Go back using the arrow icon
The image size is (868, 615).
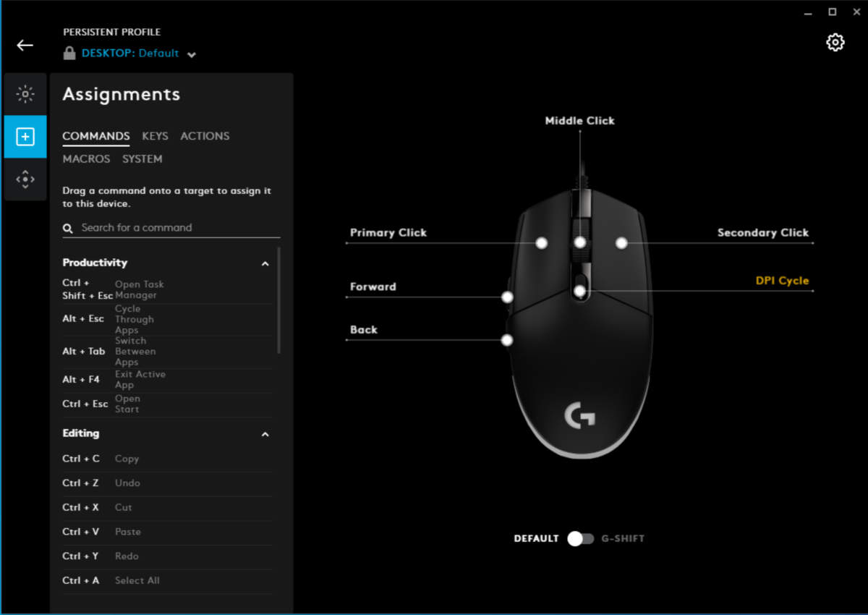pyautogui.click(x=25, y=45)
